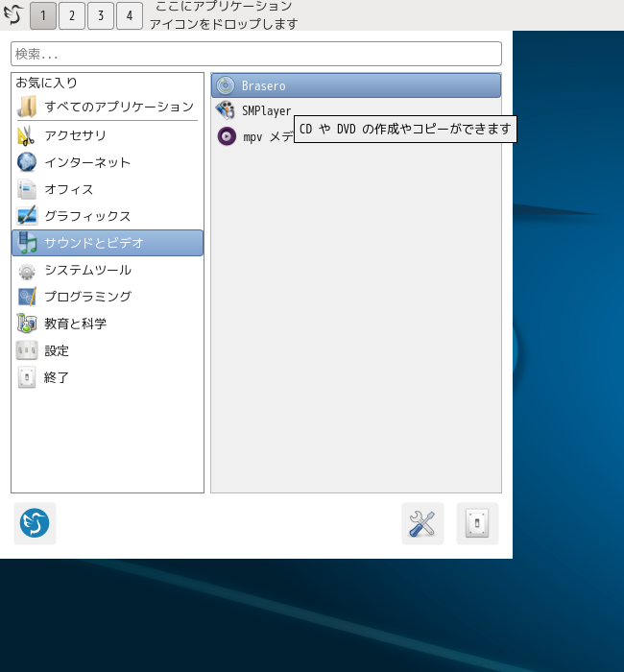Click the アクセサリ scissors icon
This screenshot has width=624, height=672.
point(27,135)
